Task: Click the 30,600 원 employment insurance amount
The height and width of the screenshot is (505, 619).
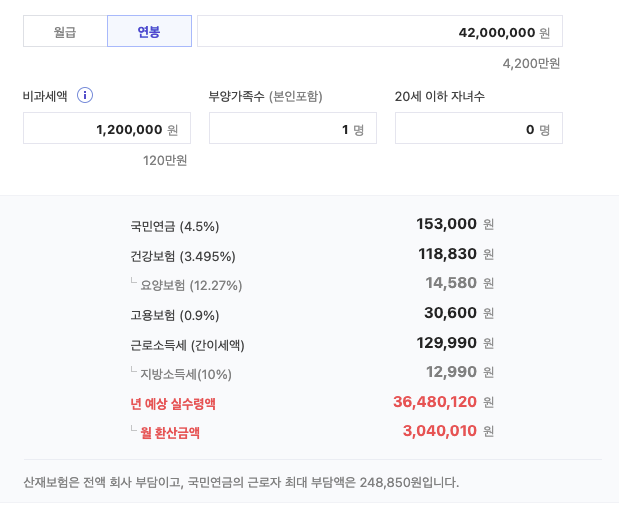Action: 459,313
